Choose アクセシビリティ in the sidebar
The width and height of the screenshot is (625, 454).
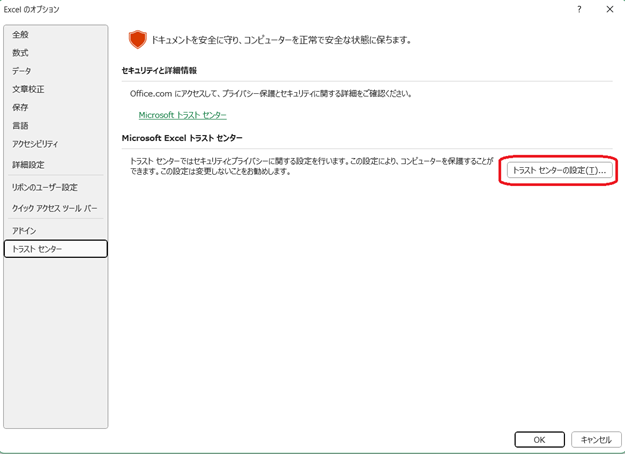click(x=55, y=144)
